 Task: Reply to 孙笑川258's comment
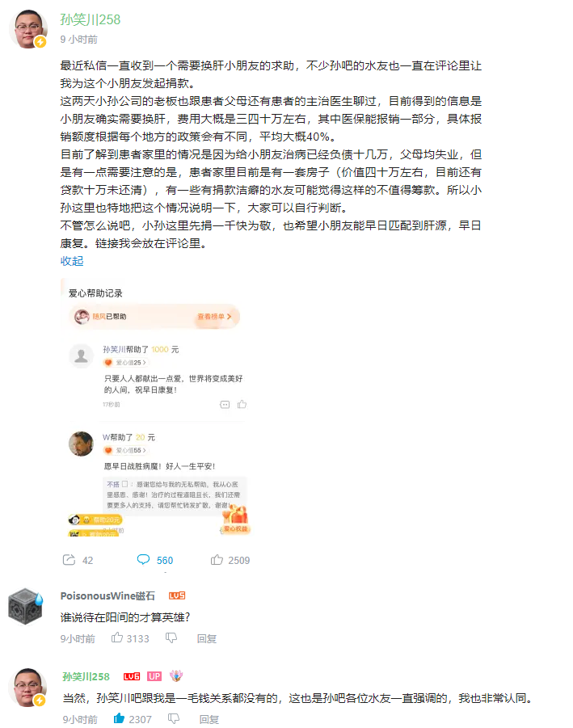(x=209, y=719)
